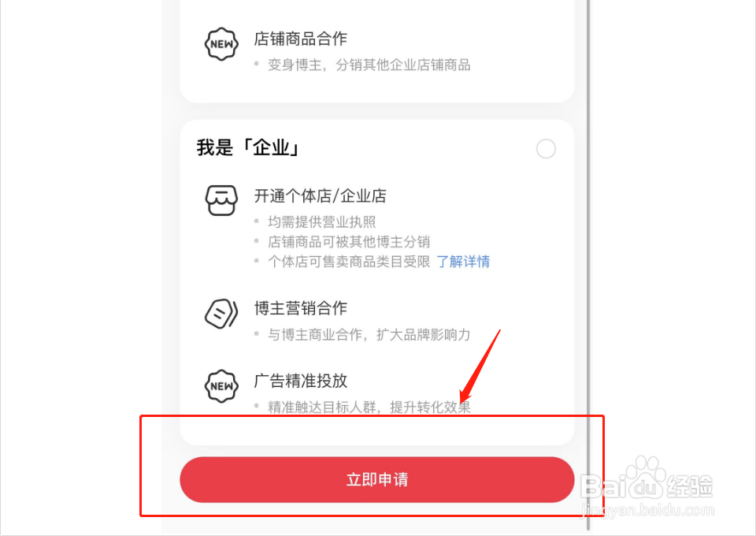Screen dimensions: 756x536
Task: Click the 个体店可售卖商品类目受限 text
Action: [x=349, y=262]
